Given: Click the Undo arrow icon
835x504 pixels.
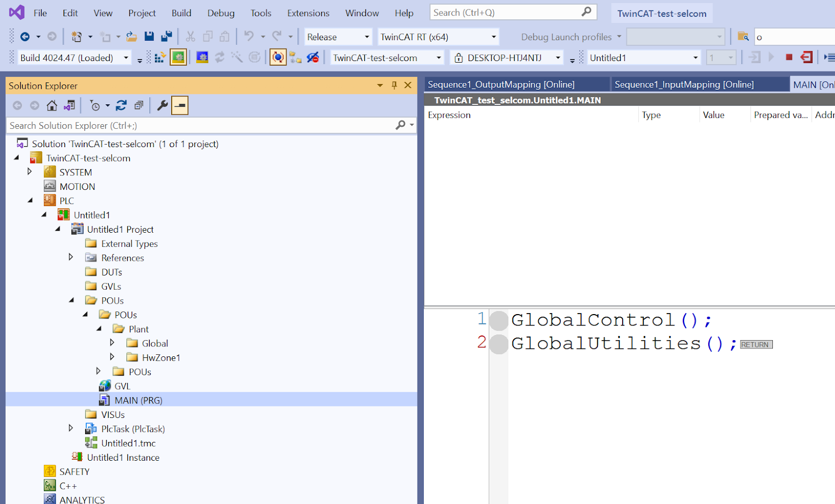Looking at the screenshot, I should [x=249, y=37].
